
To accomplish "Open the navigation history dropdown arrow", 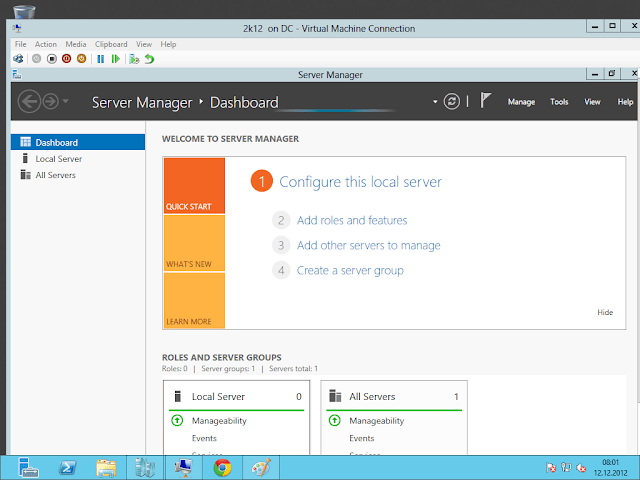I will tap(66, 102).
